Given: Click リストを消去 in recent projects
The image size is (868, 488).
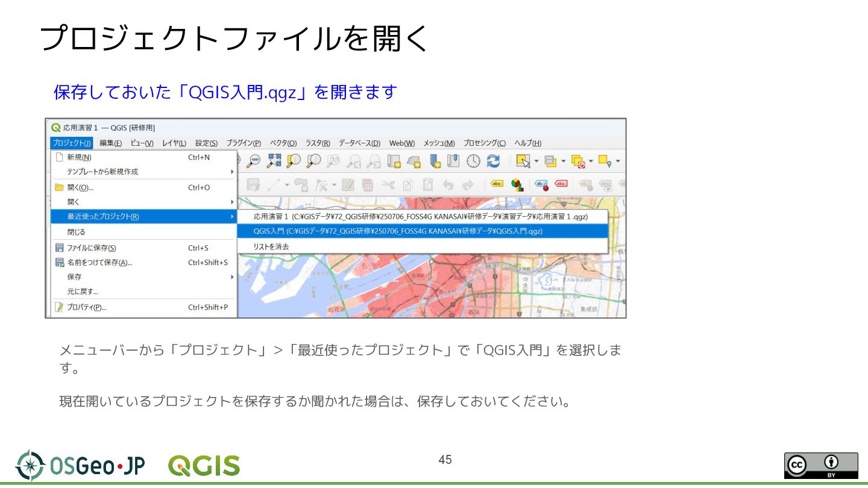Looking at the screenshot, I should coord(422,246).
